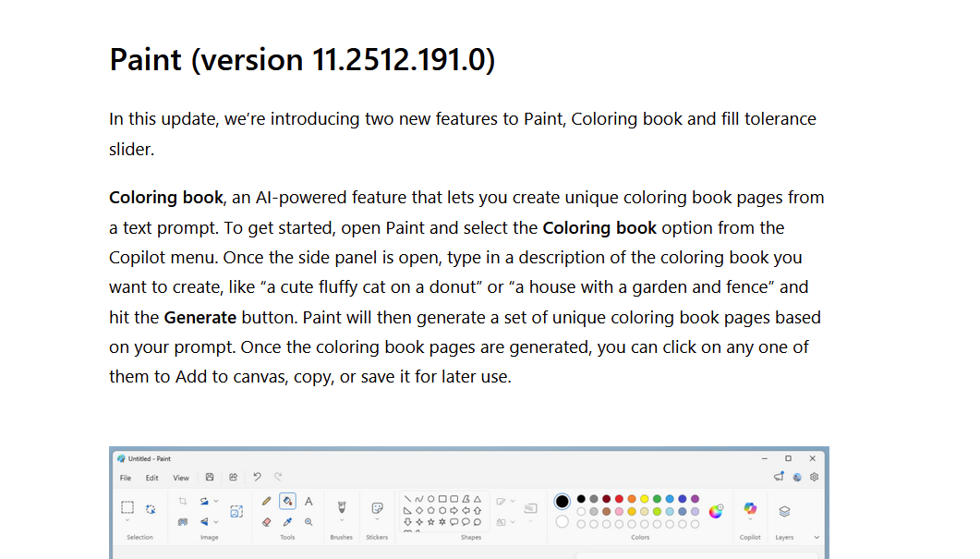Image resolution: width=980 pixels, height=559 pixels.
Task: Open the Edit menu
Action: tap(151, 478)
